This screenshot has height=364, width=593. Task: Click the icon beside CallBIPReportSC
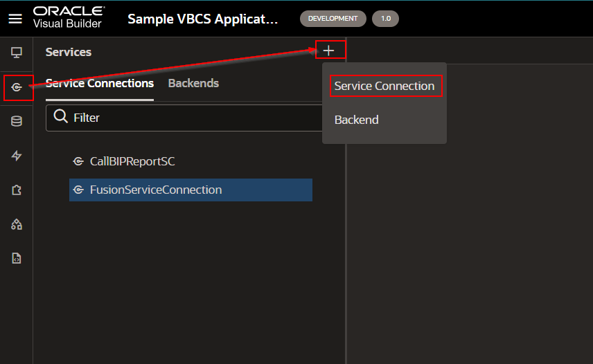pyautogui.click(x=78, y=161)
